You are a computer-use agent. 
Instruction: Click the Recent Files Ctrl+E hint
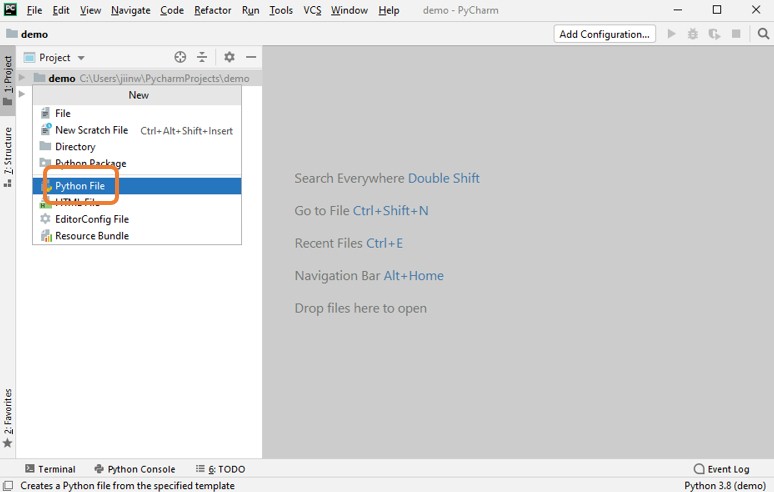click(348, 243)
